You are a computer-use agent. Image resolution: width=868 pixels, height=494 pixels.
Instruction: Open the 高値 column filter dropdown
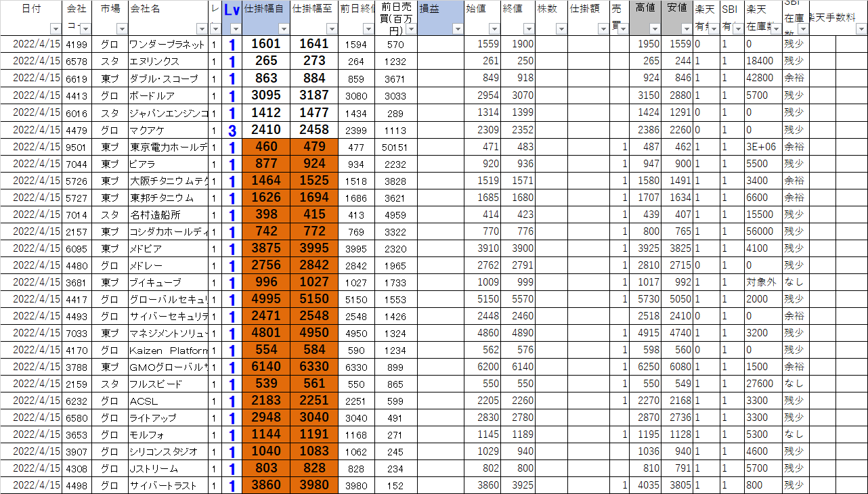click(655, 29)
